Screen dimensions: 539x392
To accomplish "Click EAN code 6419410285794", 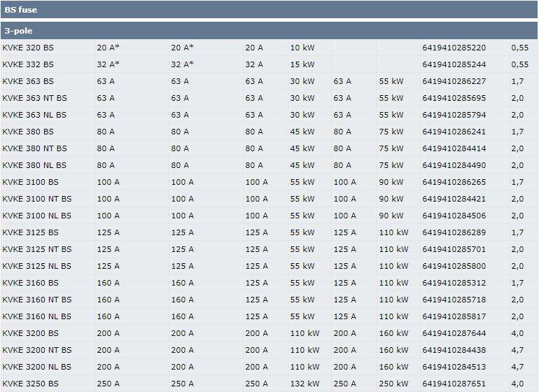I will (454, 115).
